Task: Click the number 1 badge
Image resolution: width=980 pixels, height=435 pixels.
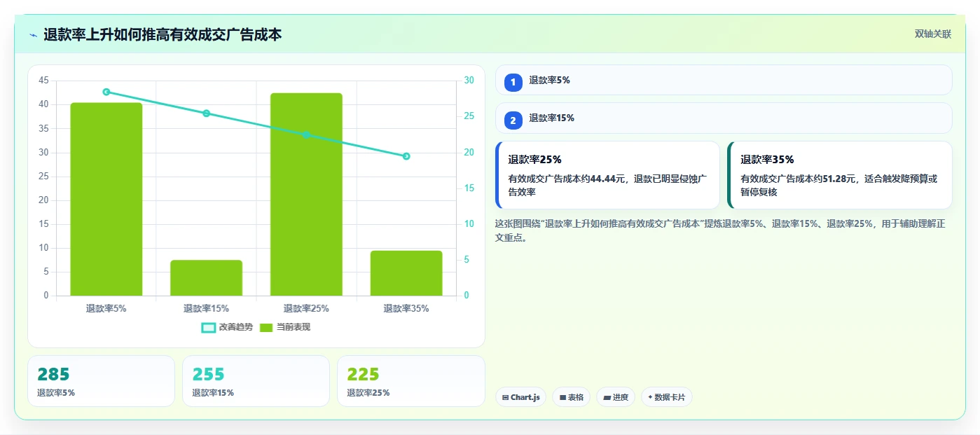Action: 513,82
